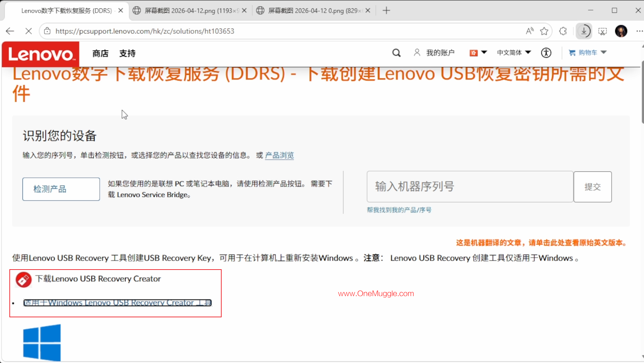Click the 下载Lenovo USB Recovery Creator text
The width and height of the screenshot is (644, 363).
point(98,279)
